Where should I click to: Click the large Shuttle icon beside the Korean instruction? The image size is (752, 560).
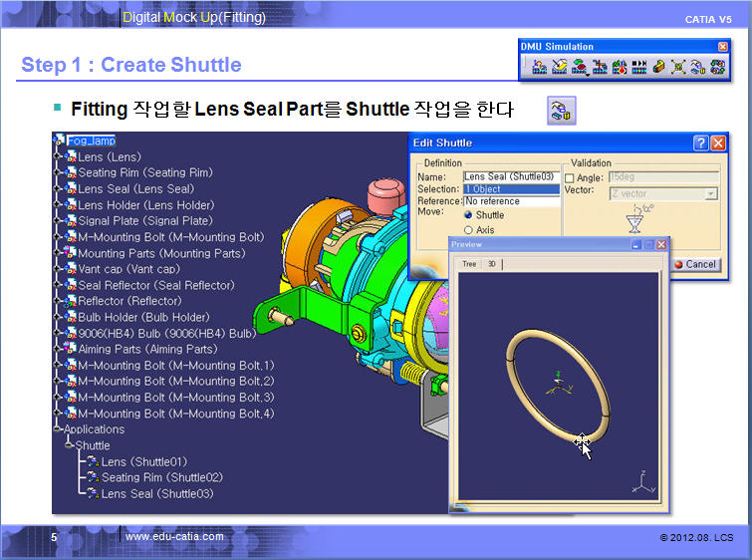click(x=562, y=111)
